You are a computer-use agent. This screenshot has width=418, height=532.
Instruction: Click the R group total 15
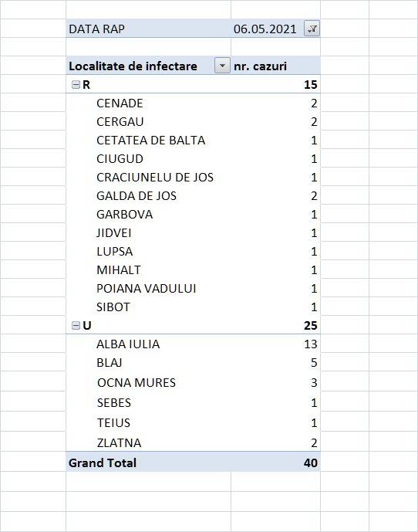[310, 85]
